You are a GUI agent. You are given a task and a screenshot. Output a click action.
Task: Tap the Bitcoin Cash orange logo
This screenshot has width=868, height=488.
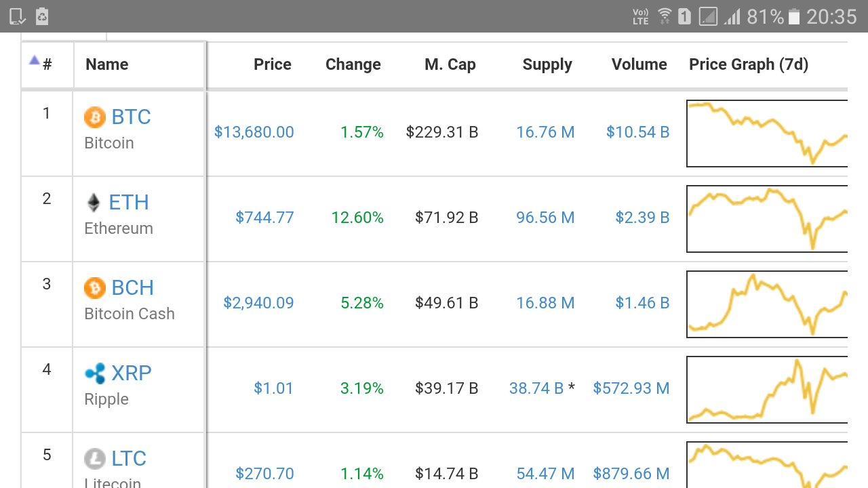pyautogui.click(x=95, y=288)
